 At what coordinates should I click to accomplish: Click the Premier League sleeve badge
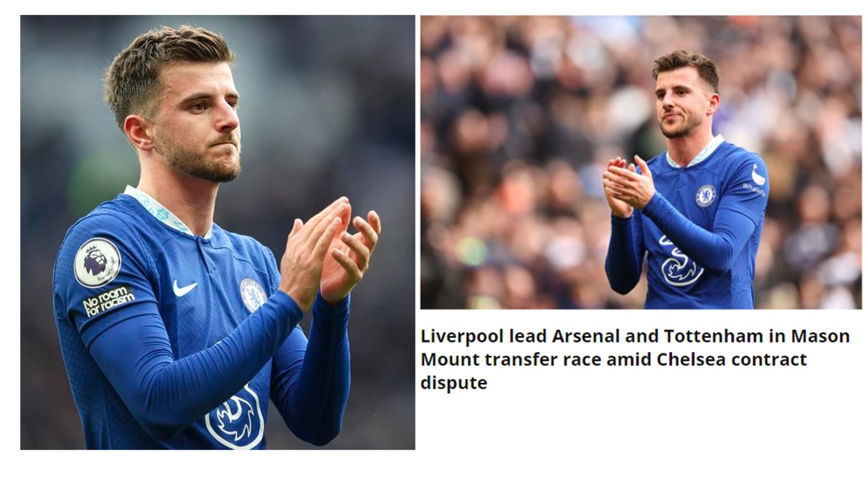point(97,262)
